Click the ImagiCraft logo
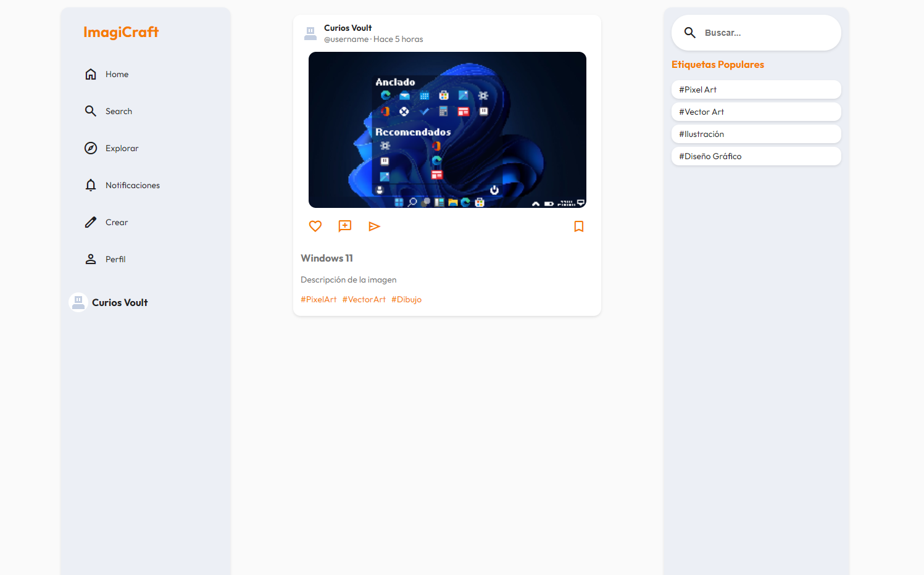Image resolution: width=924 pixels, height=575 pixels. pyautogui.click(x=121, y=32)
